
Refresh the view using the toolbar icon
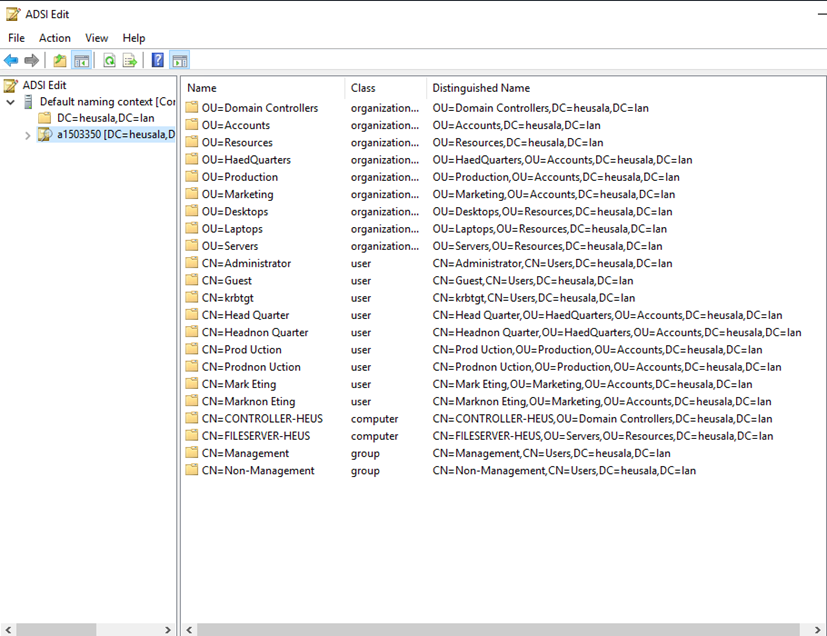coord(109,59)
